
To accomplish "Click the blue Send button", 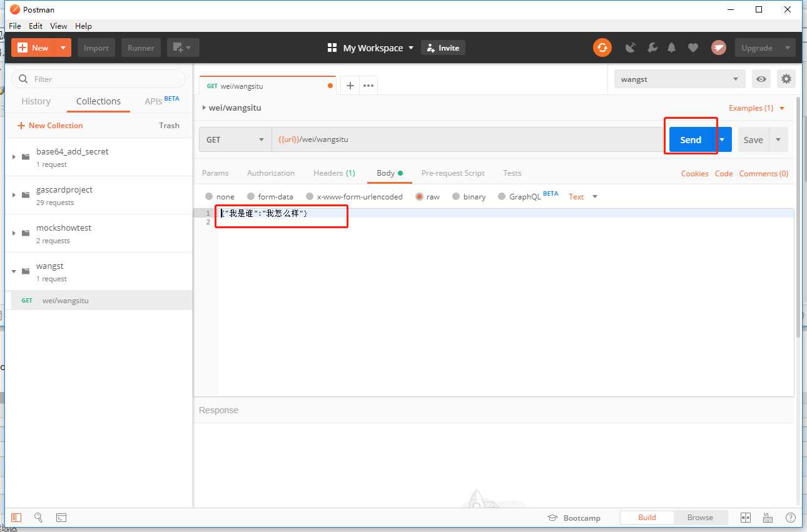I will point(691,139).
